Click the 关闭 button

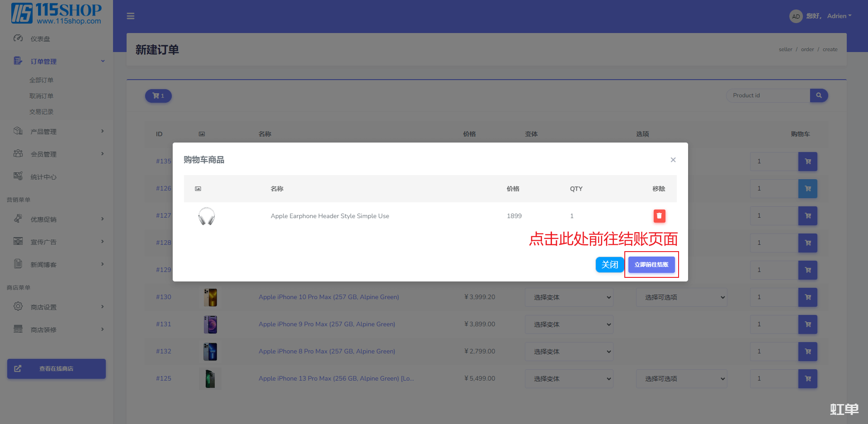pos(610,265)
